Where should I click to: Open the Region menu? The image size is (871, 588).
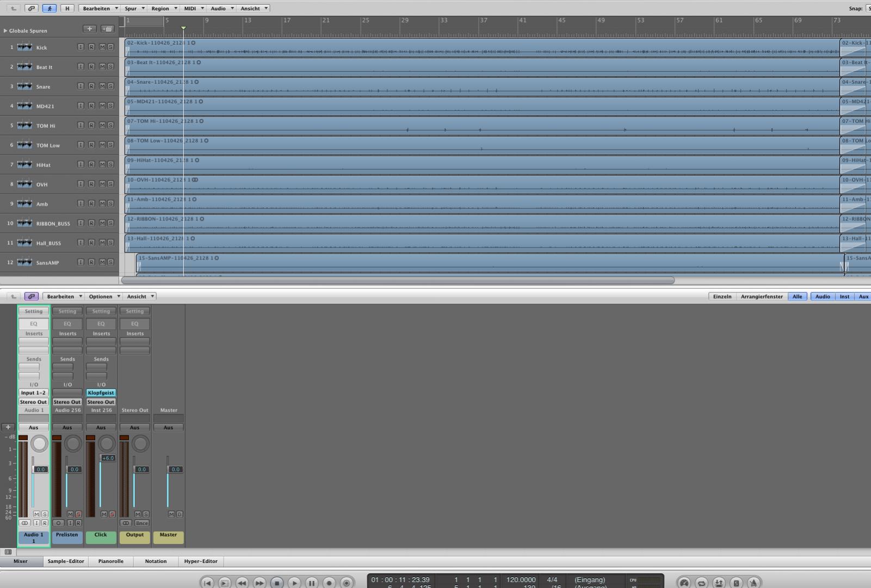164,8
